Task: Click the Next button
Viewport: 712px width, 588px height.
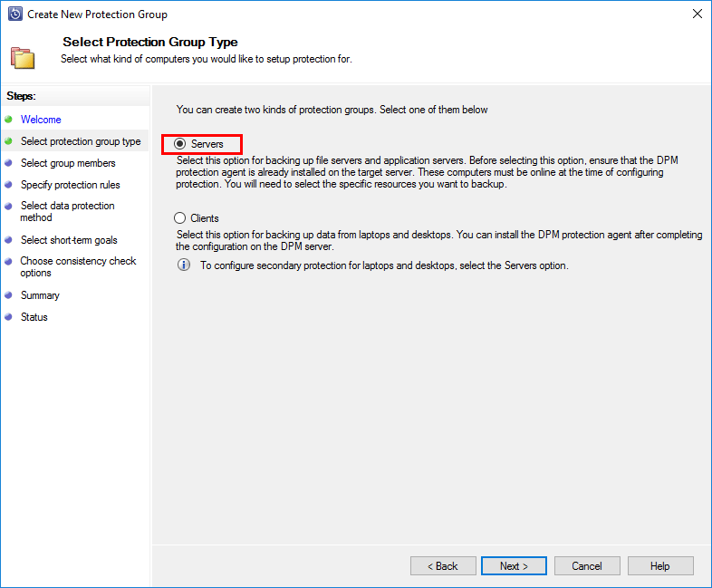Action: [x=514, y=565]
